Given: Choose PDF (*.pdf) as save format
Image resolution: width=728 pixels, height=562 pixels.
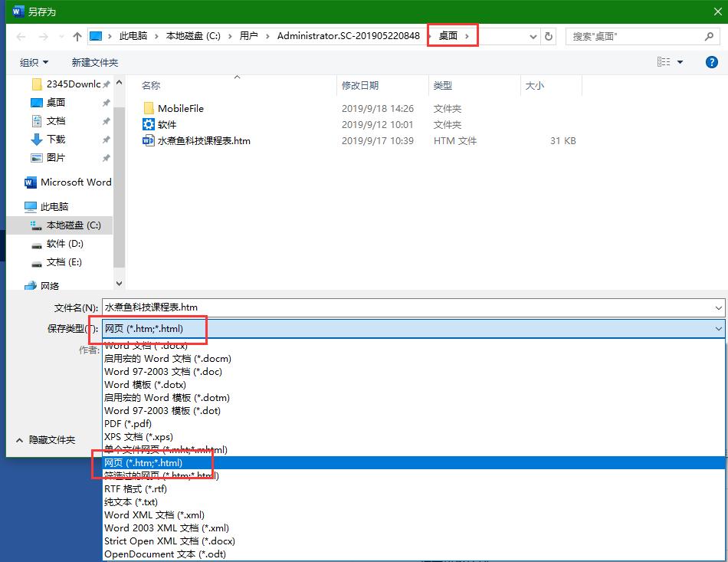Looking at the screenshot, I should pos(127,423).
